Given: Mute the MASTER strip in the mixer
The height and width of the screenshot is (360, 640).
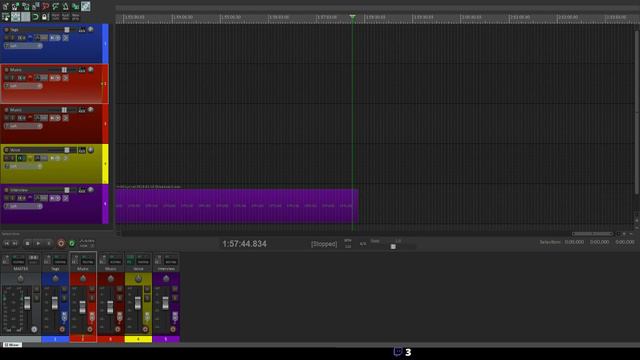Looking at the screenshot, I should coord(36,289).
